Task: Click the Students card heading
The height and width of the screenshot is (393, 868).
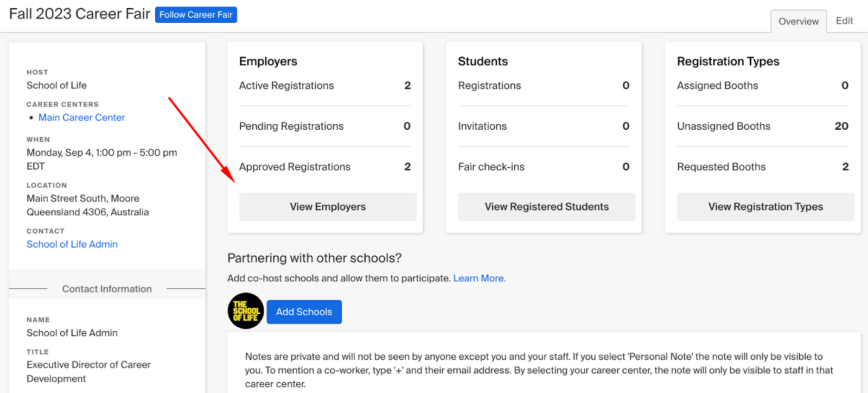Action: pos(483,61)
